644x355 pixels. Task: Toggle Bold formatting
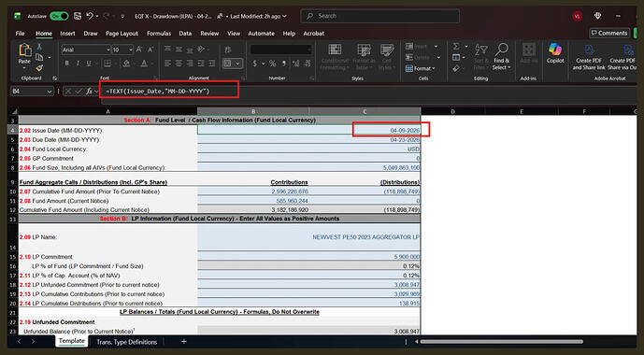pyautogui.click(x=66, y=64)
